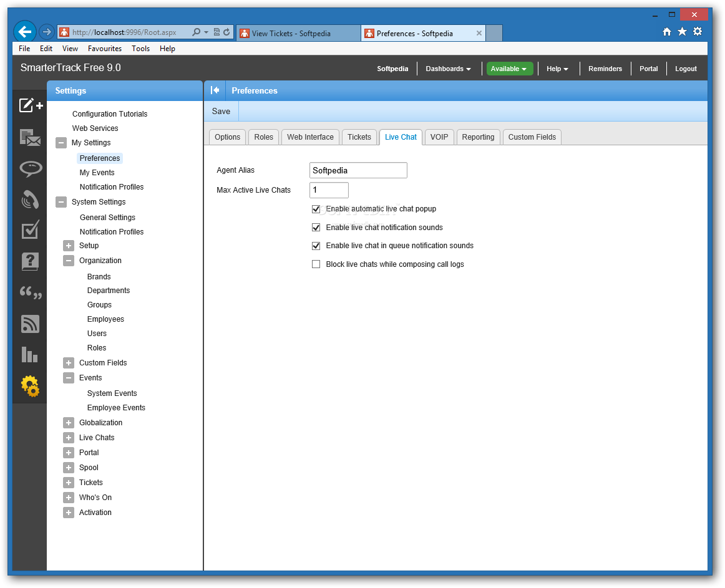Viewport: 725px width, 588px height.
Task: Click the Softpedia user name in header
Action: (392, 69)
